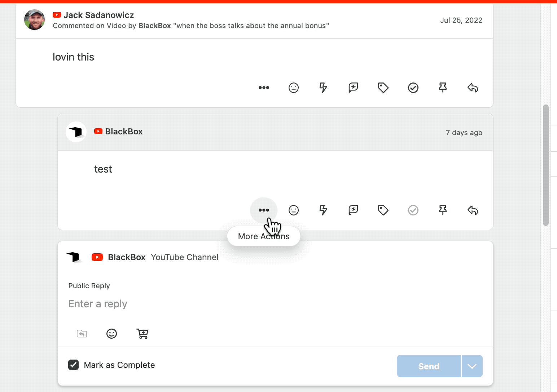Click the '7 days ago' timestamp
Viewport: 557px width, 392px height.
coord(464,133)
